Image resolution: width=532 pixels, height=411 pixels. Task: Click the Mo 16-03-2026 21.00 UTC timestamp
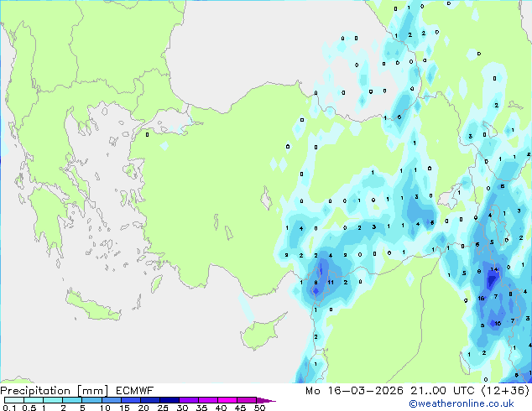tap(390, 391)
